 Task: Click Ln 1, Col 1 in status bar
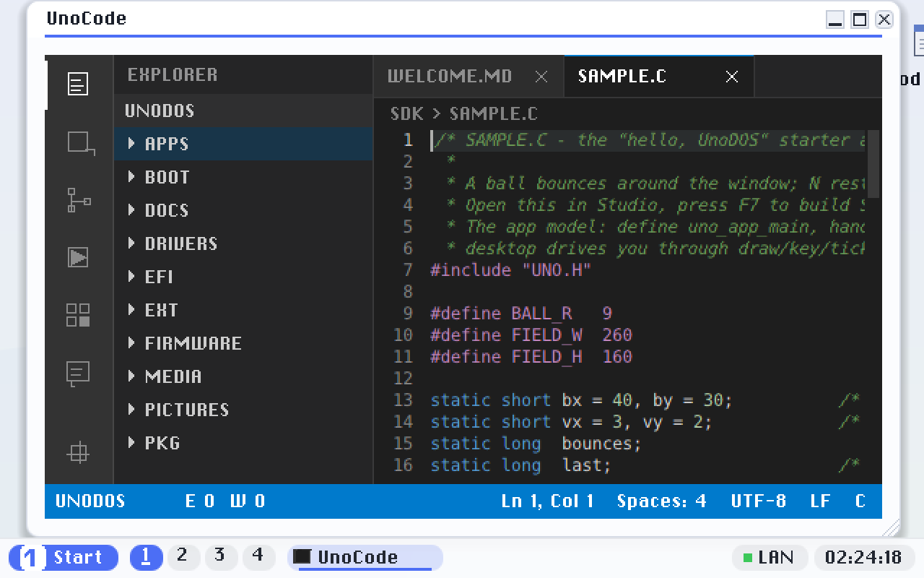coord(548,501)
